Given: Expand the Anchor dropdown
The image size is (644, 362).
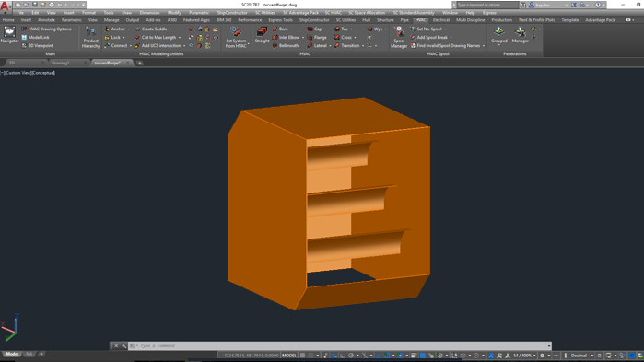Looking at the screenshot, I should click(x=128, y=29).
